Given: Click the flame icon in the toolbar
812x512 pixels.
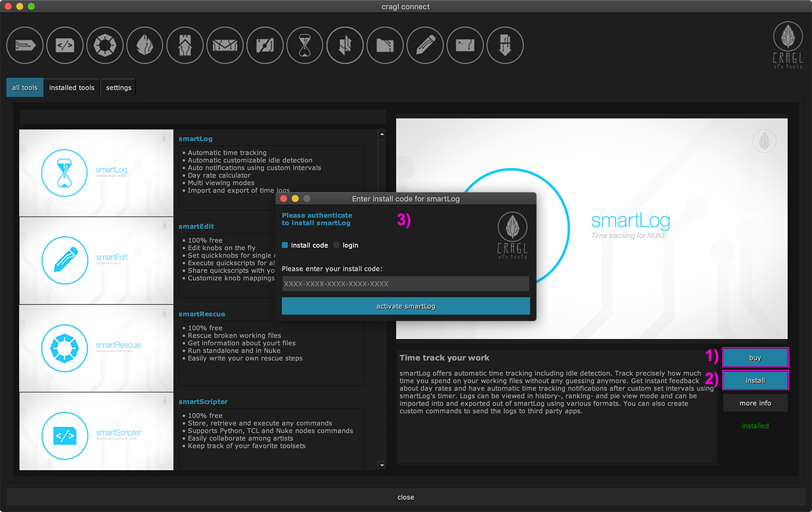Looking at the screenshot, I should click(x=145, y=45).
